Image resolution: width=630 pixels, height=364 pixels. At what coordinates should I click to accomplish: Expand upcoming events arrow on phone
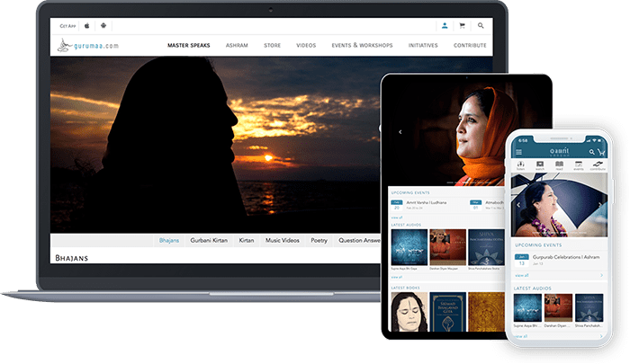coord(601,275)
